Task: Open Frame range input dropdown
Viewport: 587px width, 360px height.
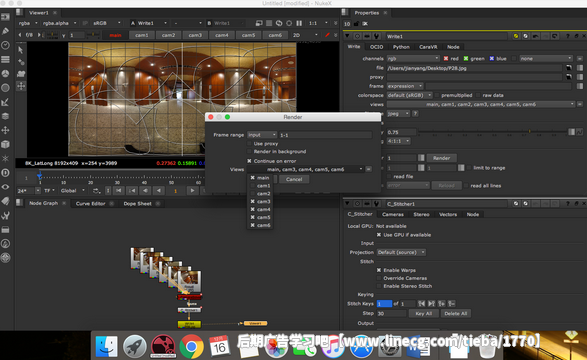Action: 262,135
